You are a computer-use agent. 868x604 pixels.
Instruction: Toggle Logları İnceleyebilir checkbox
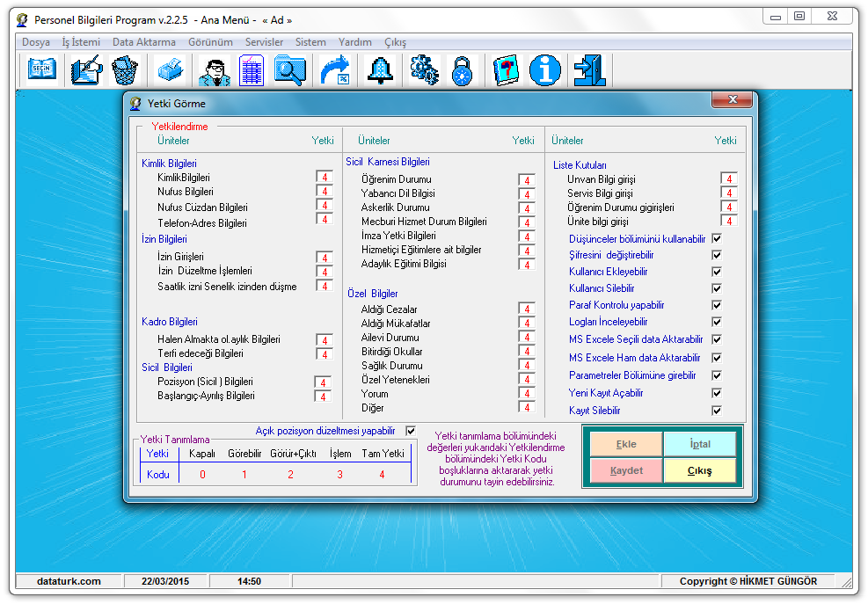click(717, 322)
